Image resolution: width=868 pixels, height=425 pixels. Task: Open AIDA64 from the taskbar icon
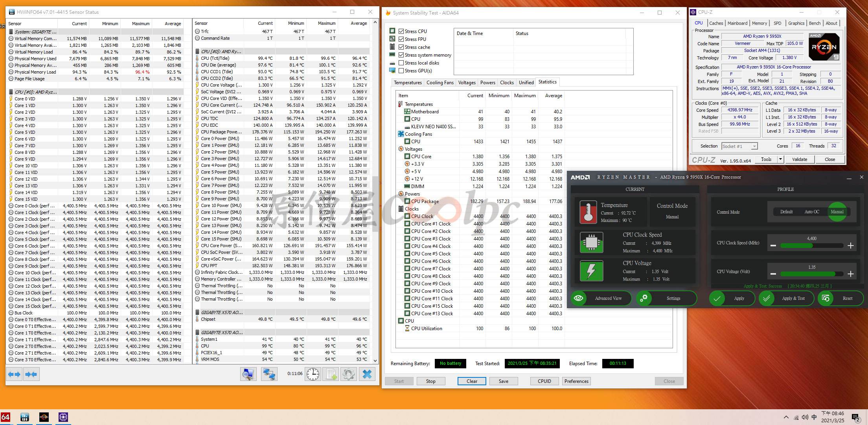tap(6, 417)
